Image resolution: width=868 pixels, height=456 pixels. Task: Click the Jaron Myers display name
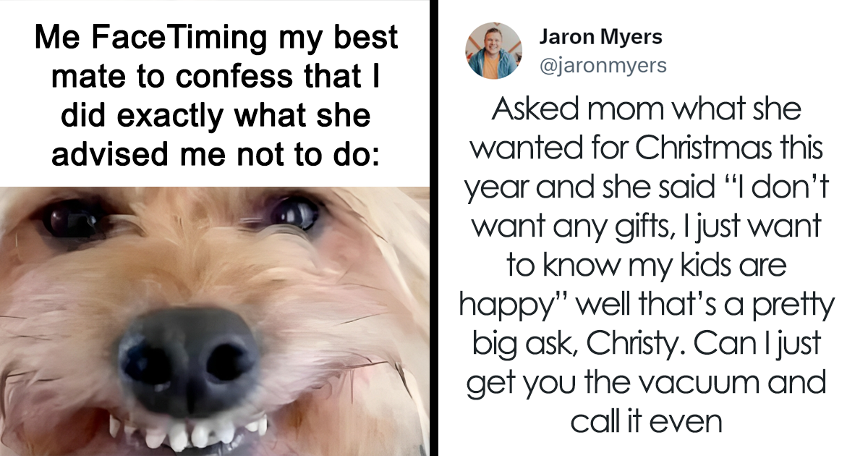point(600,37)
